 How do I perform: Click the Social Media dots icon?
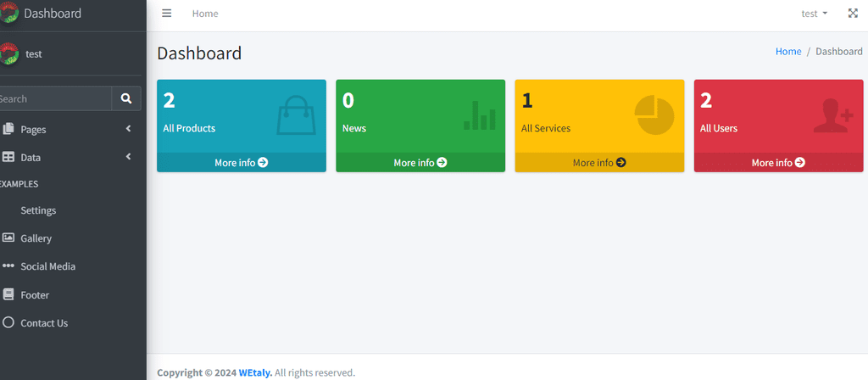click(x=8, y=265)
